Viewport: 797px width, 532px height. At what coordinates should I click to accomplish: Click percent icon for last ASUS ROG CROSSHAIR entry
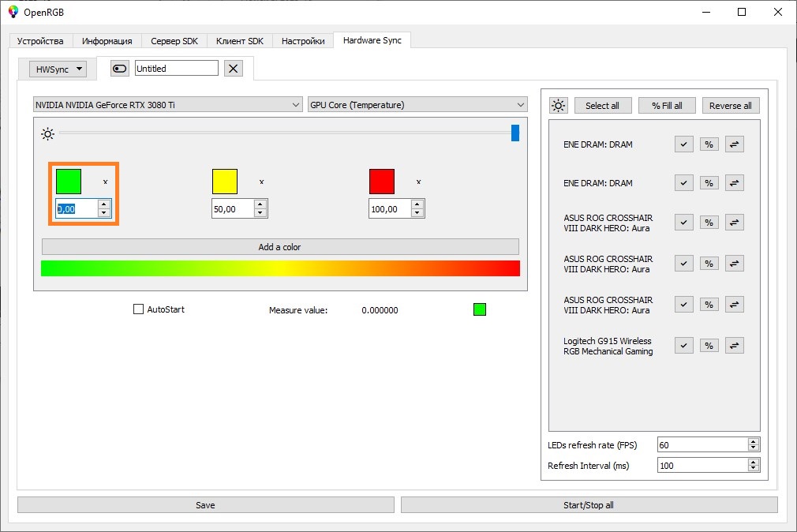point(709,305)
